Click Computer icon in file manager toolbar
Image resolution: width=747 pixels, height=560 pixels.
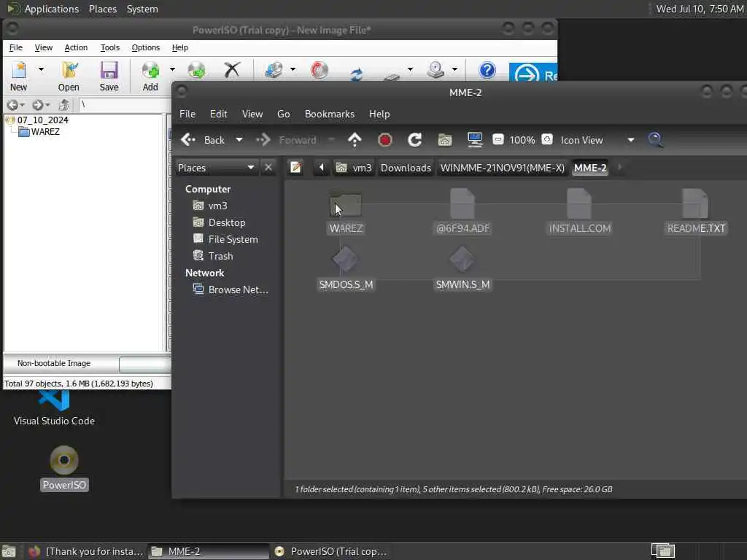click(475, 140)
